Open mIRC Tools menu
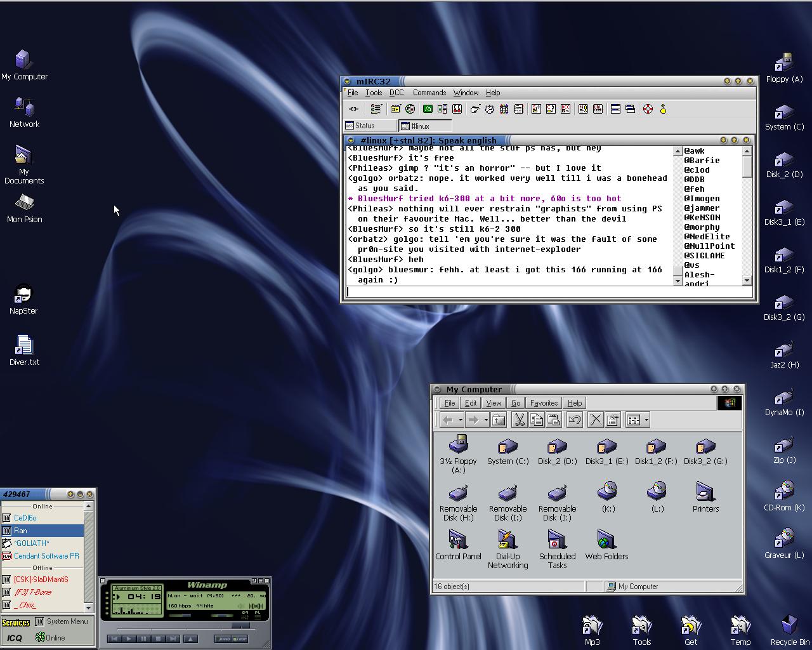Screen dimensions: 812x650 (374, 93)
